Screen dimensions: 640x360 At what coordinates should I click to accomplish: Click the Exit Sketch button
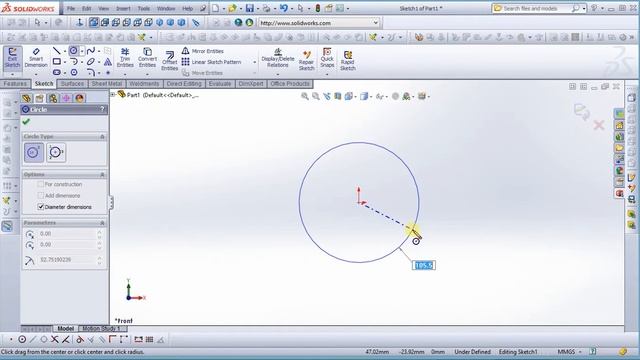(12, 58)
